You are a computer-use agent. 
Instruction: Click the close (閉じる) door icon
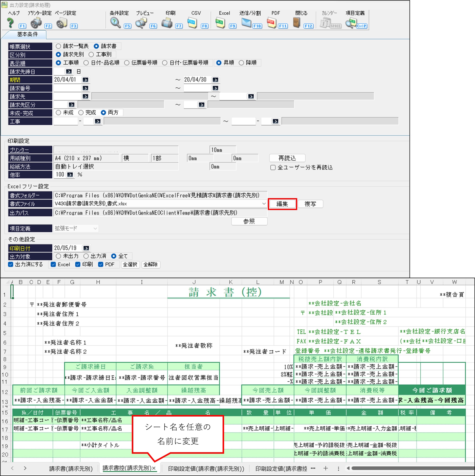pos(297,23)
